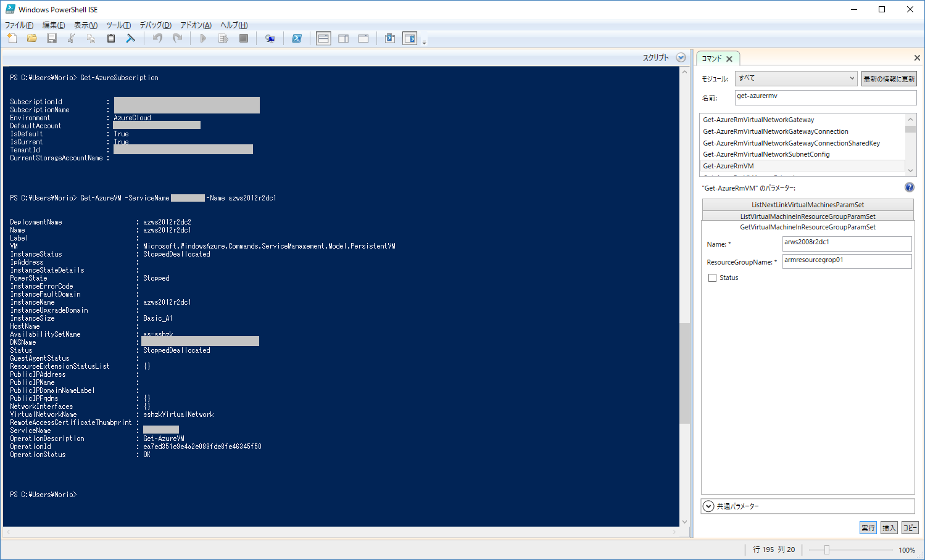Click sshzkVirtualNetwork value text

(x=178, y=414)
